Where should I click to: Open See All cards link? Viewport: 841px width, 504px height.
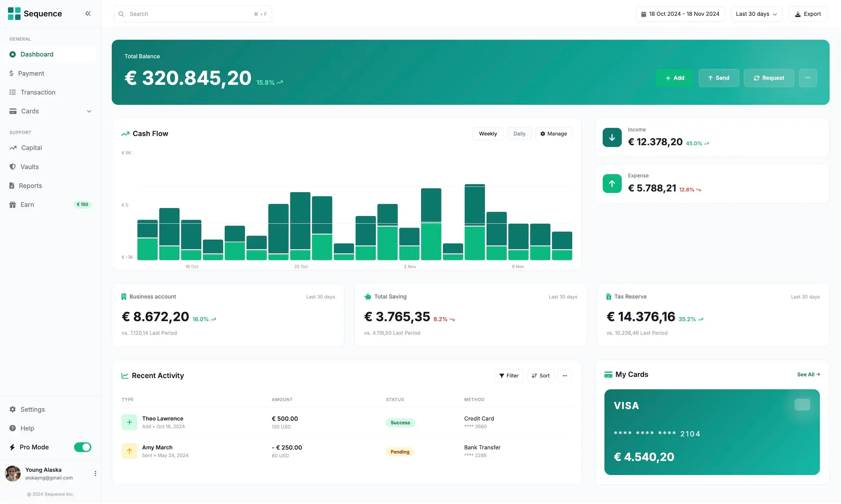click(808, 374)
